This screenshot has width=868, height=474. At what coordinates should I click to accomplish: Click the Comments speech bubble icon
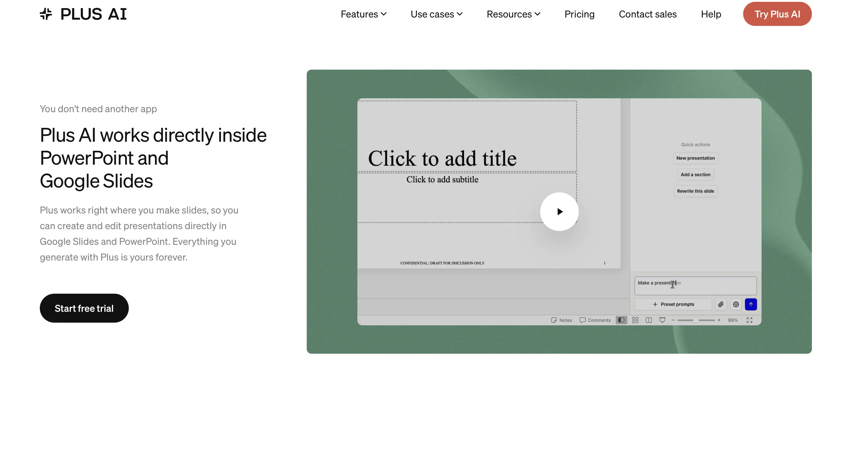[582, 320]
